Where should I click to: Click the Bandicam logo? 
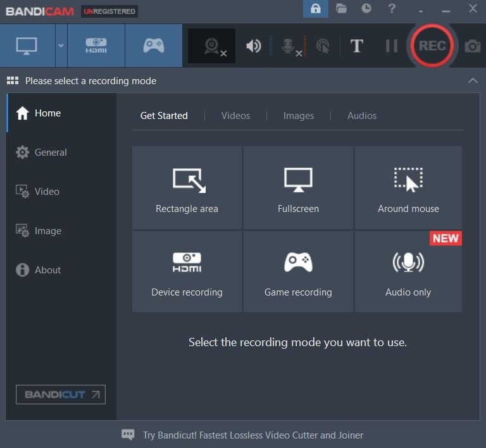tap(40, 11)
